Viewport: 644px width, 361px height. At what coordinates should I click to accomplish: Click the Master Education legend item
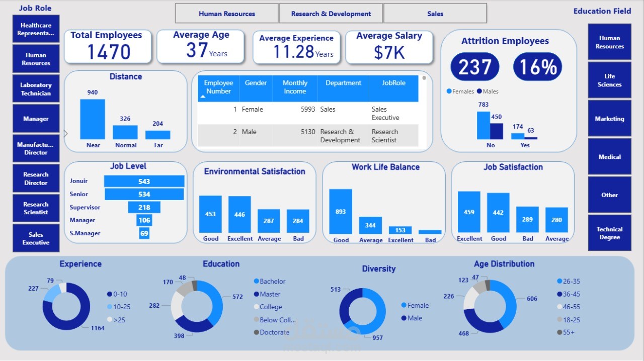click(x=267, y=294)
